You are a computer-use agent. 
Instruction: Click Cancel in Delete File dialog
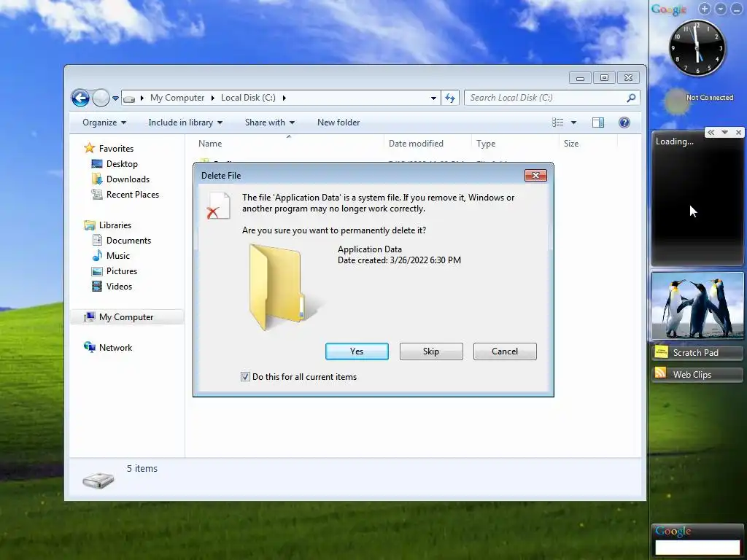505,351
